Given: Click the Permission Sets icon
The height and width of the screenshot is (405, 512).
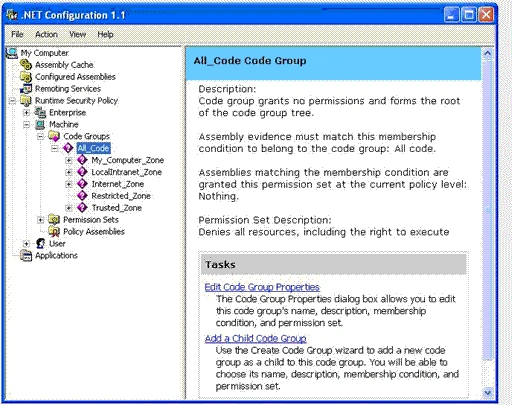Looking at the screenshot, I should [54, 219].
